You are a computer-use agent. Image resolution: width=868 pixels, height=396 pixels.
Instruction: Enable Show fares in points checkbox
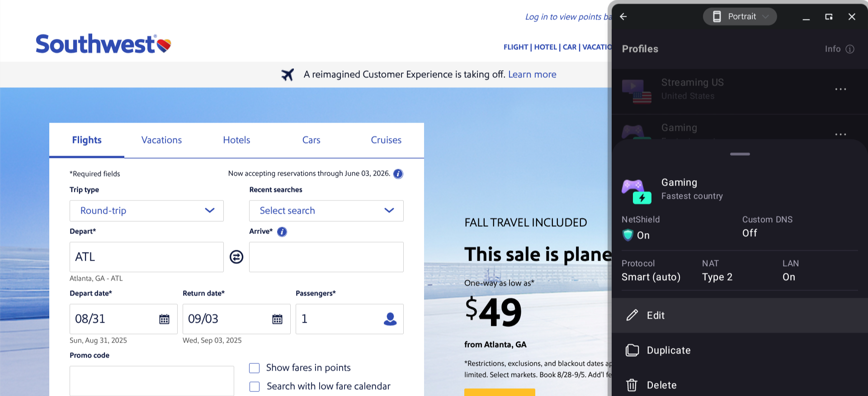pyautogui.click(x=255, y=368)
